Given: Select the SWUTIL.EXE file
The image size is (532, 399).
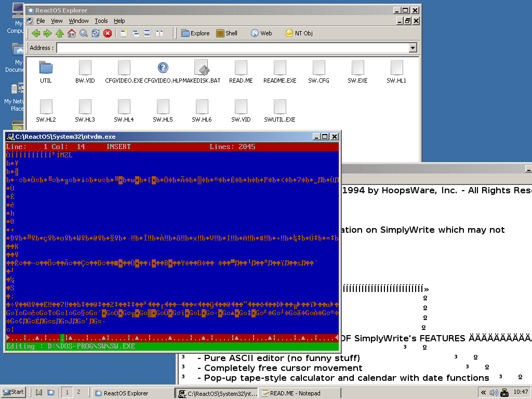Looking at the screenshot, I should [280, 111].
